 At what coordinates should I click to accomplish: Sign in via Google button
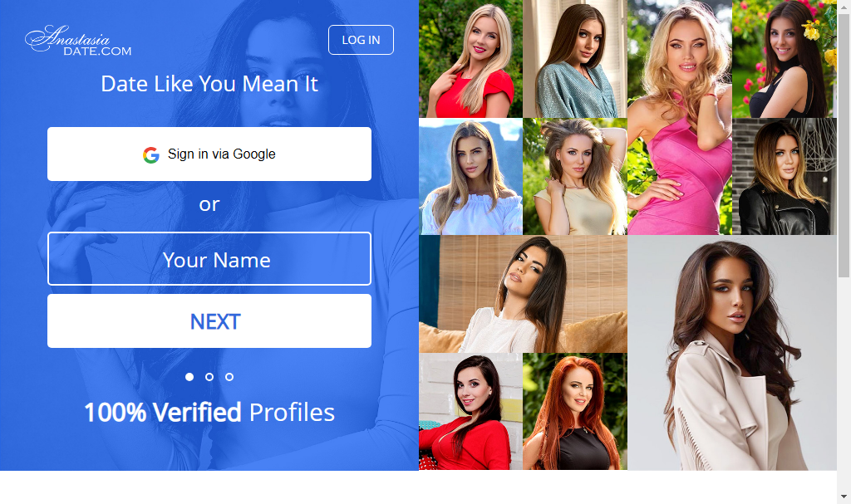coord(209,154)
